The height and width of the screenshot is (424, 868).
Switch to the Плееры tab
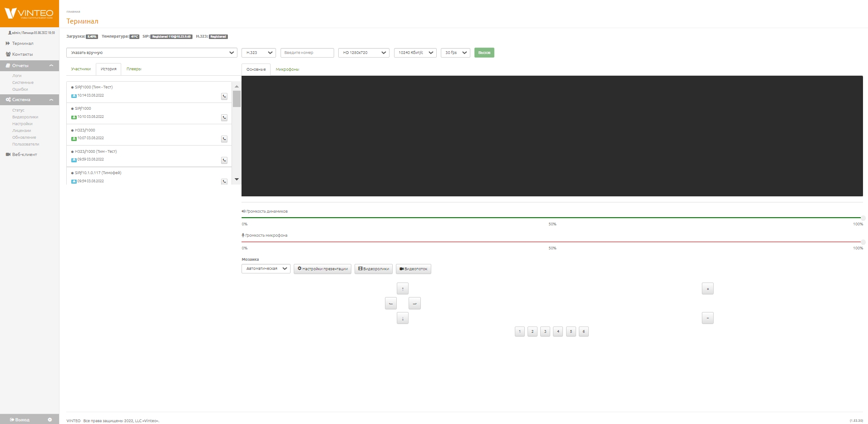pos(134,69)
